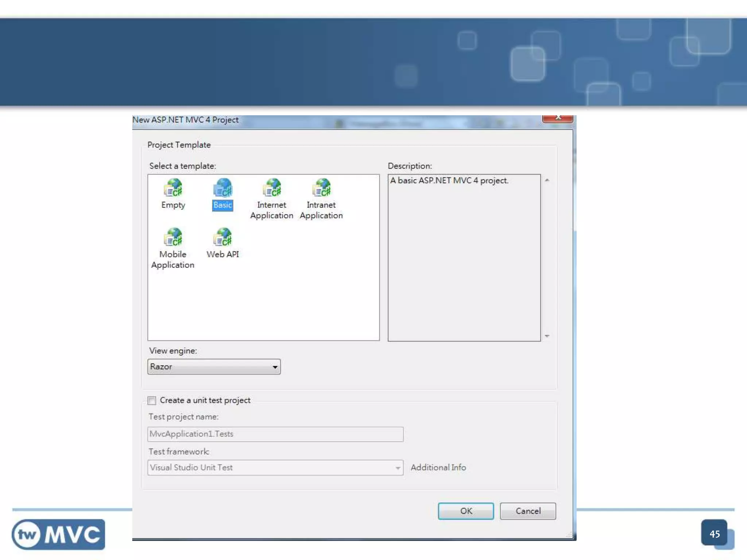Close the New ASP.NET MVC 4 Project dialog
This screenshot has width=747, height=560.
(557, 118)
